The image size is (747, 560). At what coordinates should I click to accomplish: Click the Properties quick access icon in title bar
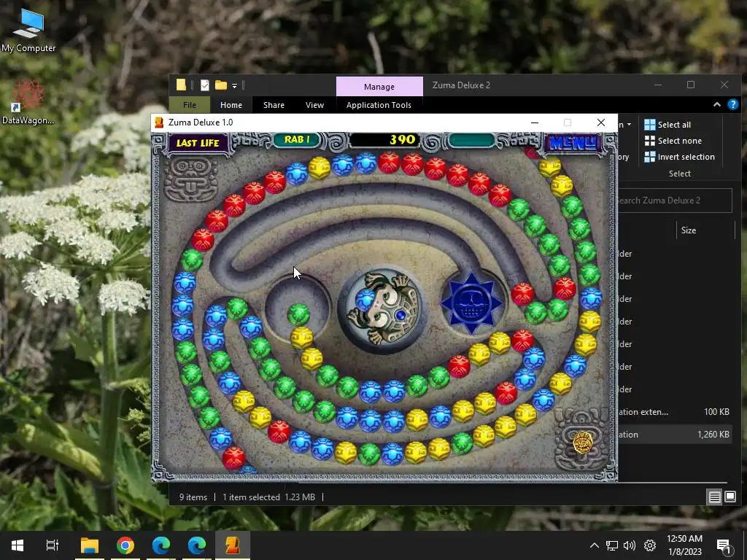tap(205, 85)
